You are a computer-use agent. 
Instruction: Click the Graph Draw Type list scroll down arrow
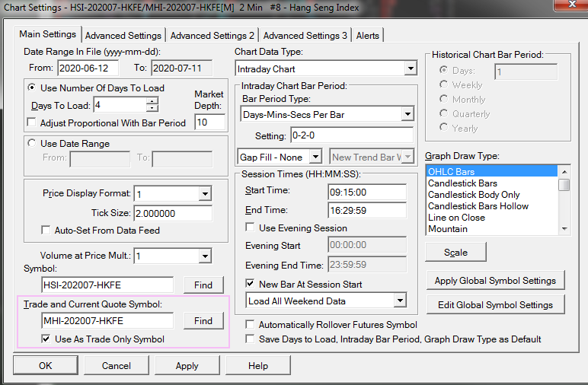pos(564,229)
